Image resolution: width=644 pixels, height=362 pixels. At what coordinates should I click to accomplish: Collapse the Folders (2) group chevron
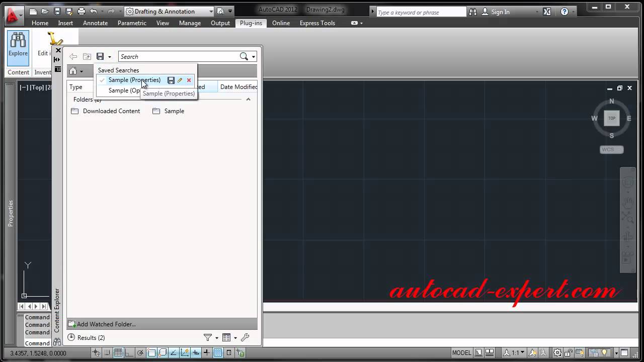pyautogui.click(x=248, y=100)
